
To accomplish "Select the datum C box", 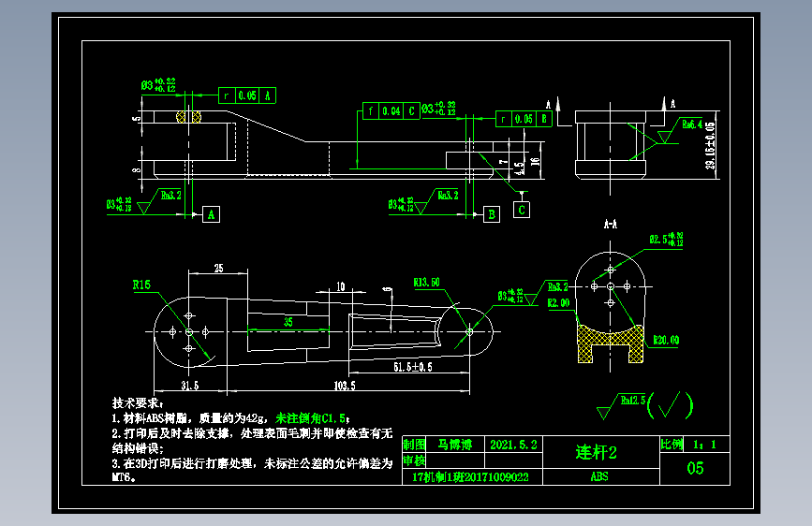I will tap(522, 210).
